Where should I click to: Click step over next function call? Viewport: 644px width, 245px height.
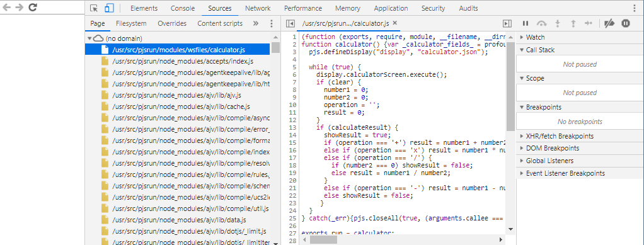click(542, 24)
